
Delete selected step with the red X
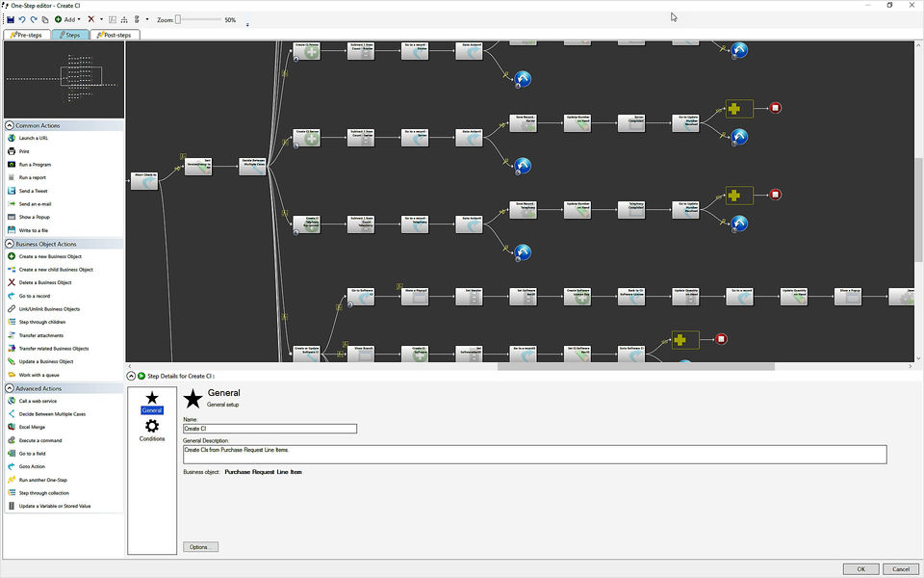tap(90, 19)
